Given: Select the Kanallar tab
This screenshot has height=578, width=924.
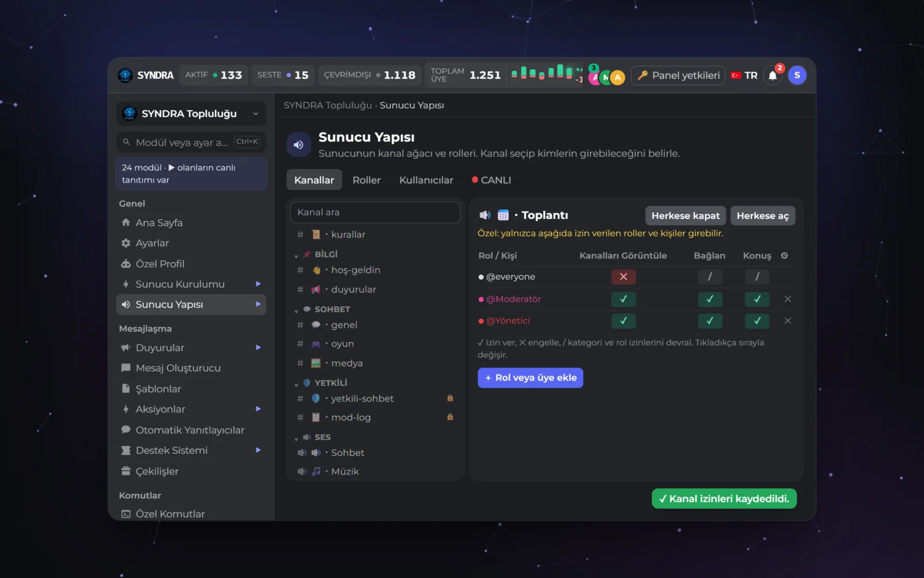Looking at the screenshot, I should 314,180.
